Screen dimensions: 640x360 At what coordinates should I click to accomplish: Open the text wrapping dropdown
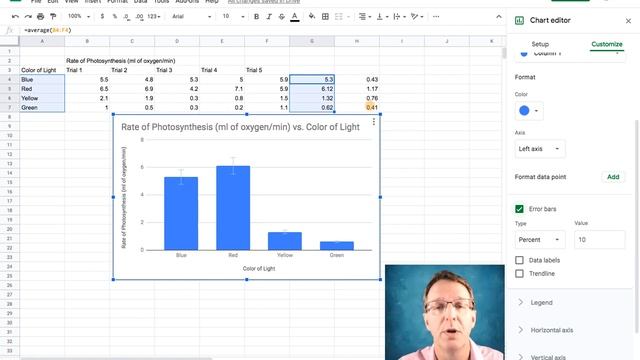(x=399, y=17)
